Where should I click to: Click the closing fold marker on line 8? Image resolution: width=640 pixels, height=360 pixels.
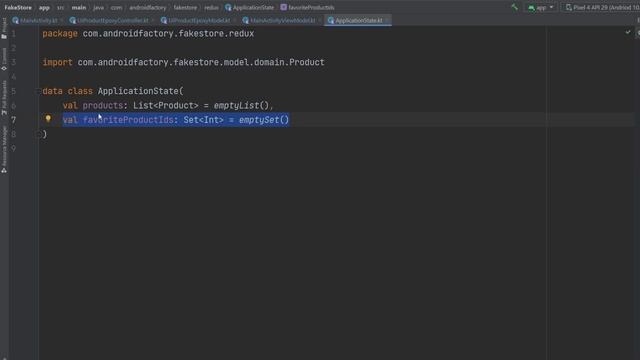(x=38, y=134)
